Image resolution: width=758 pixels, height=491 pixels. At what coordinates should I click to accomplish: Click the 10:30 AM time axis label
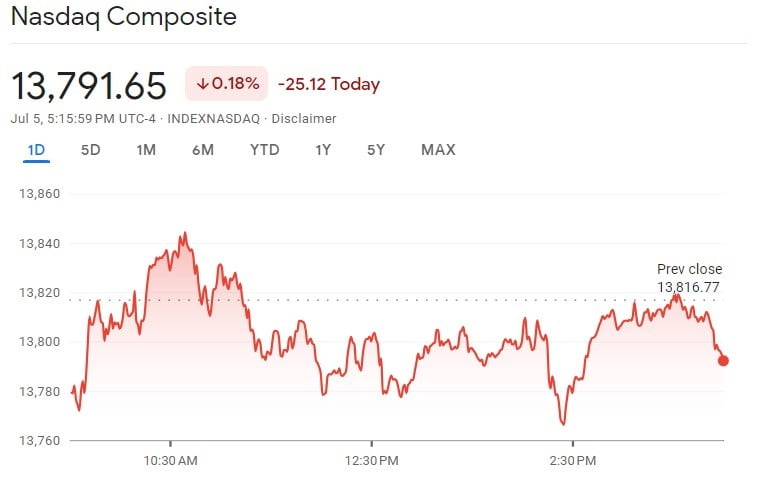click(x=170, y=460)
